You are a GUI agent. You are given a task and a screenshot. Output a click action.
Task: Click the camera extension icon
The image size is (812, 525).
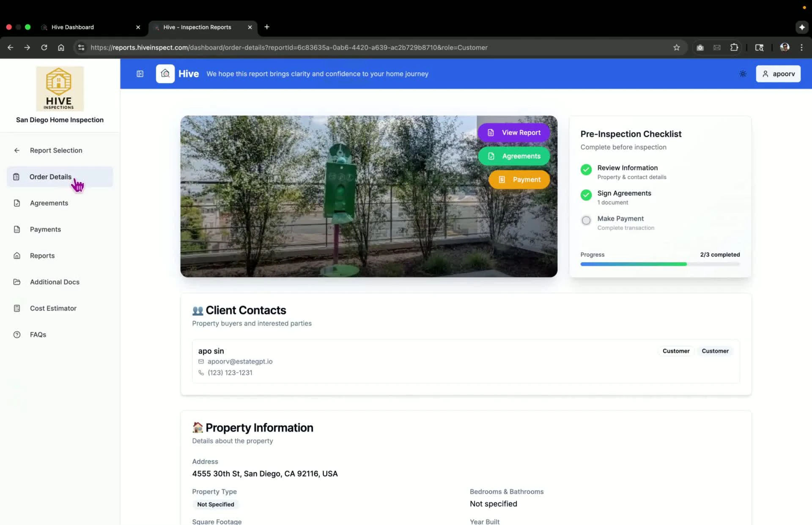pyautogui.click(x=700, y=48)
